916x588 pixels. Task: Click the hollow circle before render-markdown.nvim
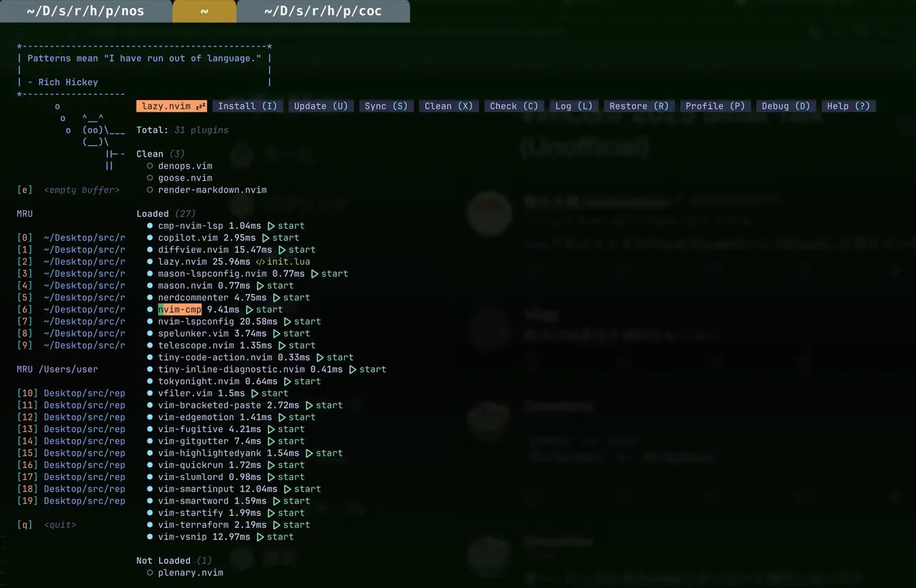coord(150,190)
